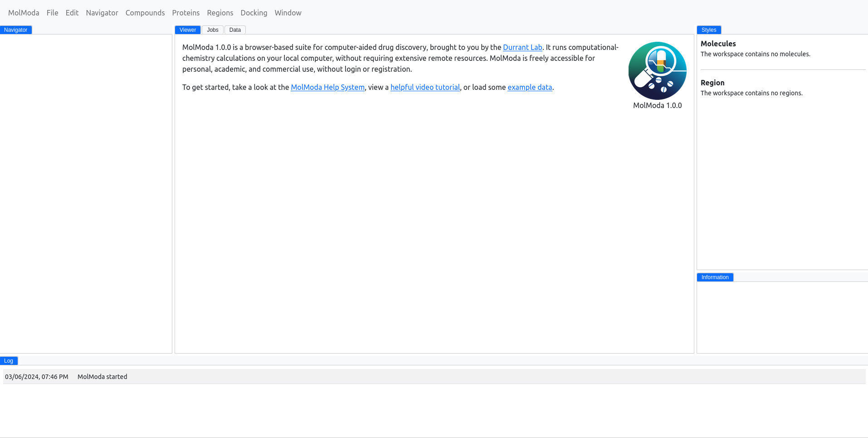
Task: Open the MolModa menu
Action: coord(24,13)
